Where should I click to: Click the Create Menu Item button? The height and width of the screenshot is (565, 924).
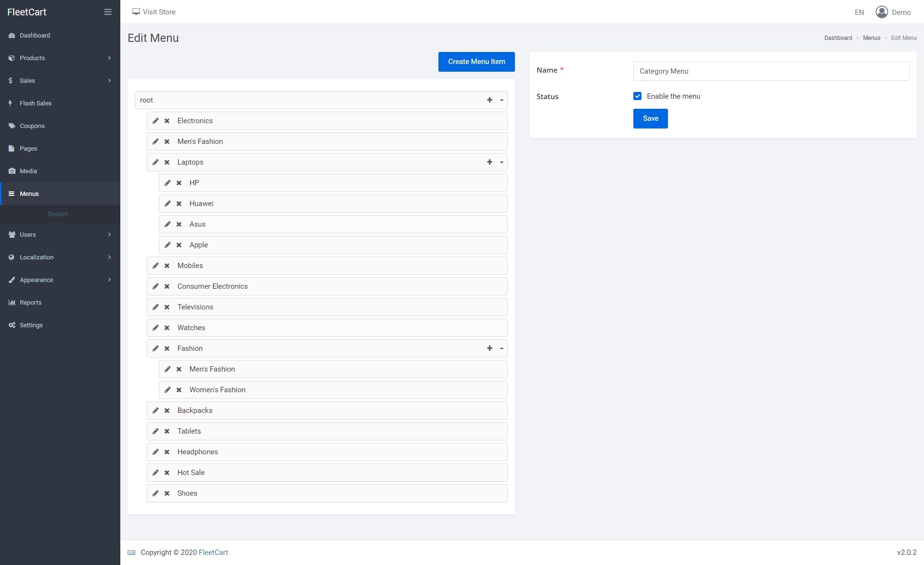[476, 62]
